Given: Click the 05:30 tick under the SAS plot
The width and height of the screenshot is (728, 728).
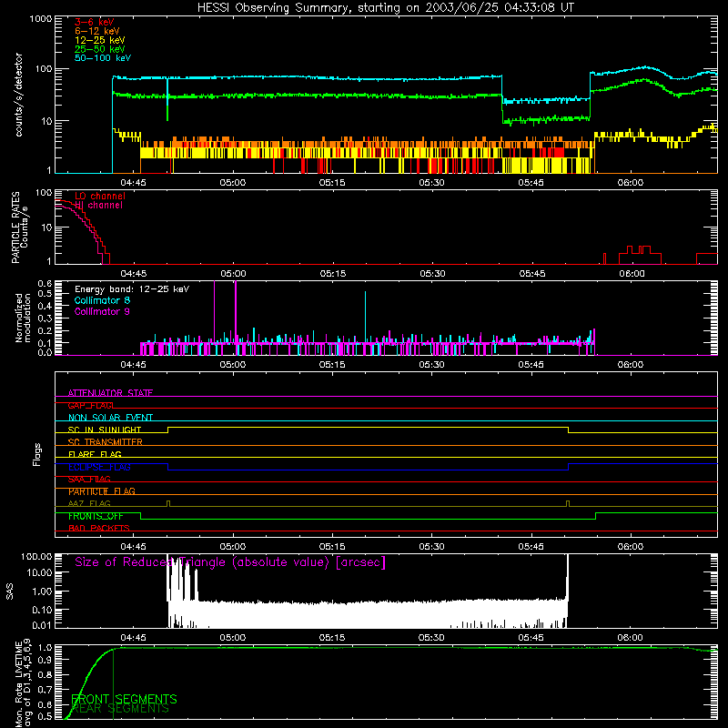Looking at the screenshot, I should [x=431, y=638].
